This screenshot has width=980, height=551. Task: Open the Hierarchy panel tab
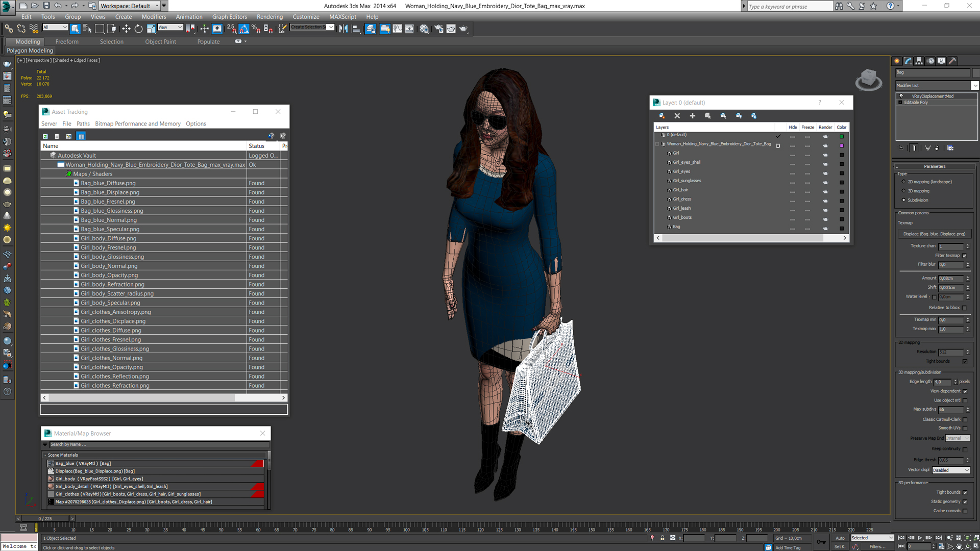919,61
